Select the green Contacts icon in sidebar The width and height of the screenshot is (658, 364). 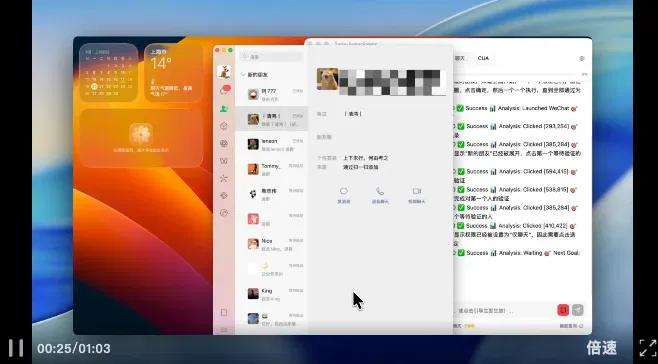224,109
